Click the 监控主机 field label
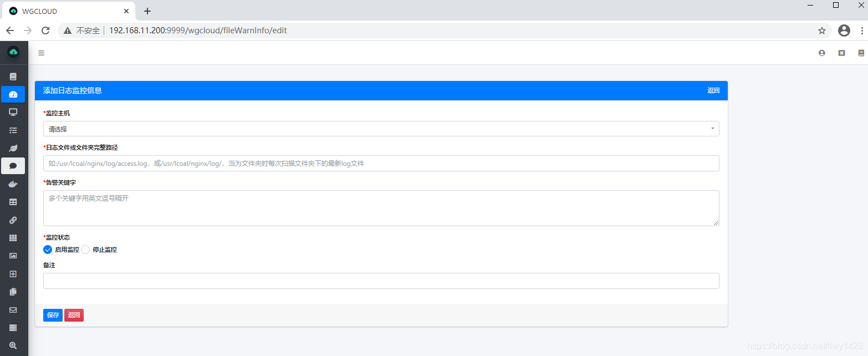Image resolution: width=868 pixels, height=356 pixels. pos(58,113)
